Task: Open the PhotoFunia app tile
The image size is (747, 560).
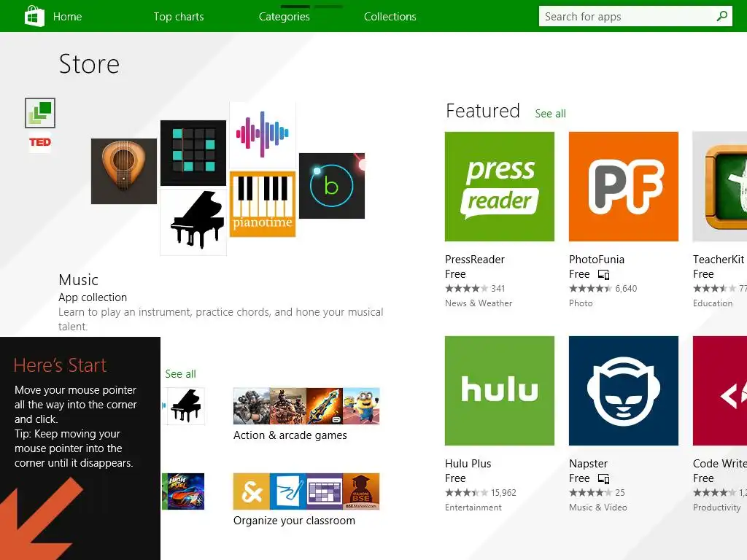Action: tap(623, 187)
